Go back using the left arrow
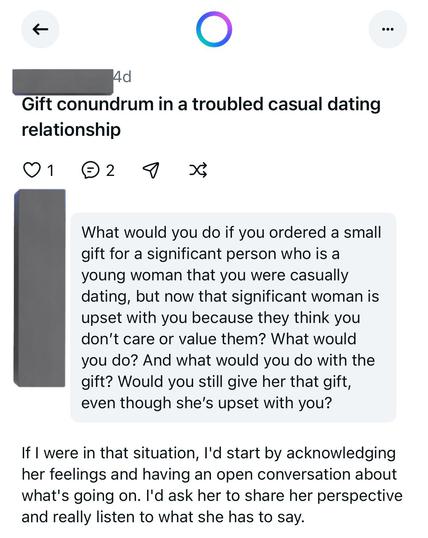This screenshot has width=428, height=538. point(40,29)
